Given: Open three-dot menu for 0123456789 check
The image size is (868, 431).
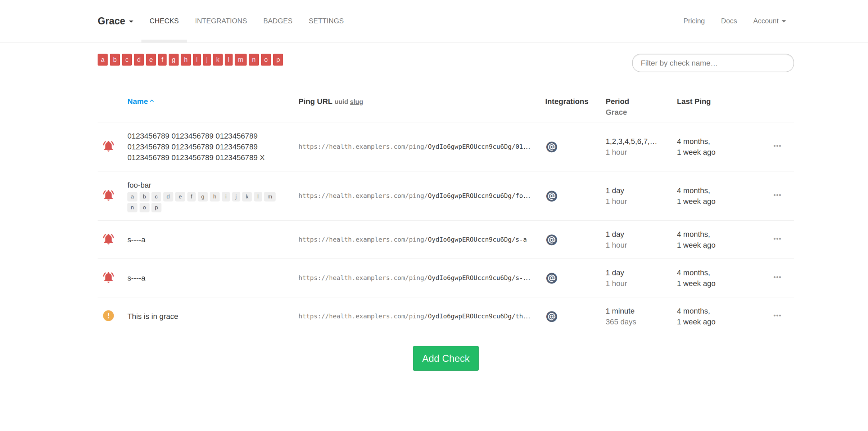Looking at the screenshot, I should 777,146.
